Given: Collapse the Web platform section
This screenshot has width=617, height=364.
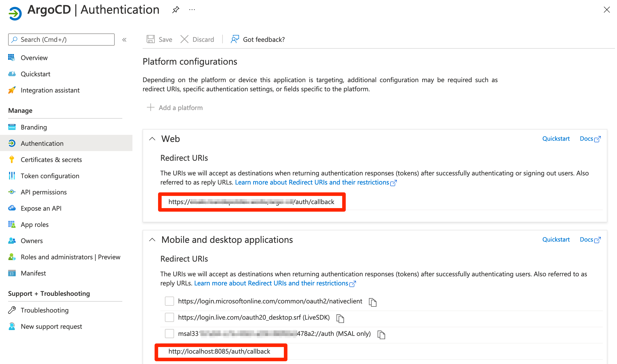Looking at the screenshot, I should coord(152,139).
